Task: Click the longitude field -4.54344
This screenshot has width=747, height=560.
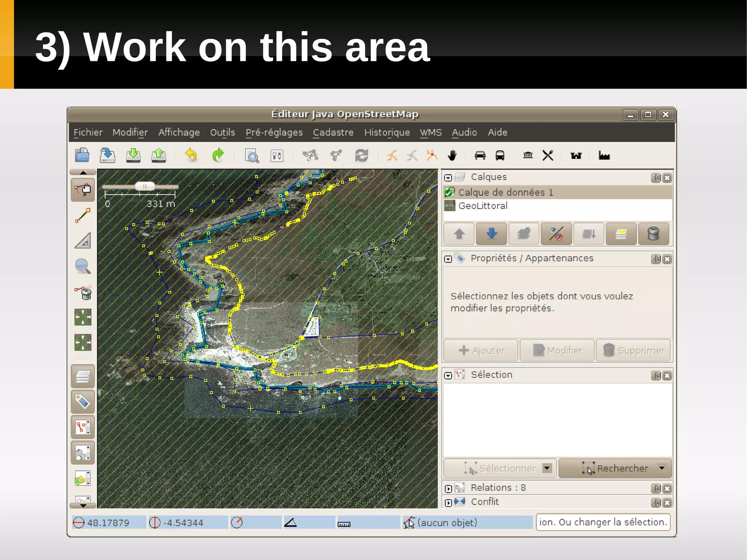Action: [x=188, y=523]
